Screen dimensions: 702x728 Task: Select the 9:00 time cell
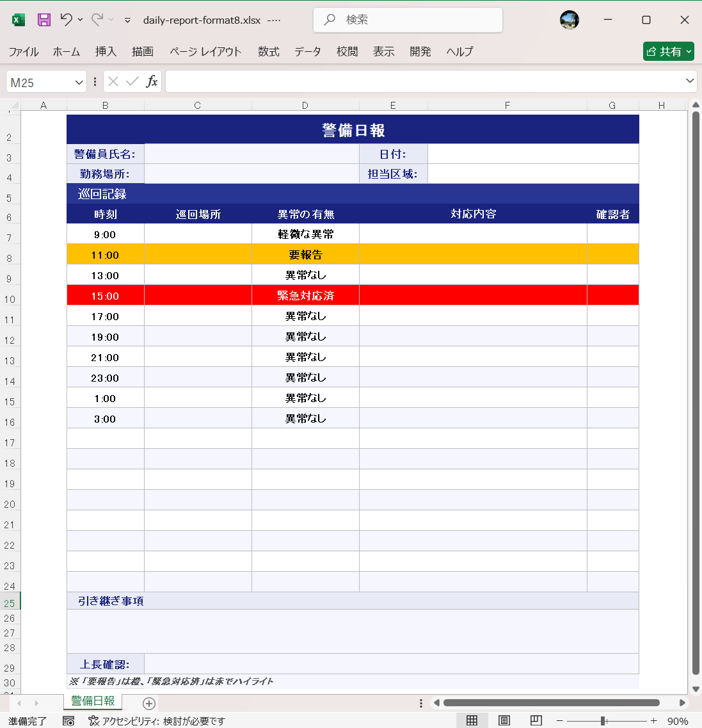click(106, 234)
